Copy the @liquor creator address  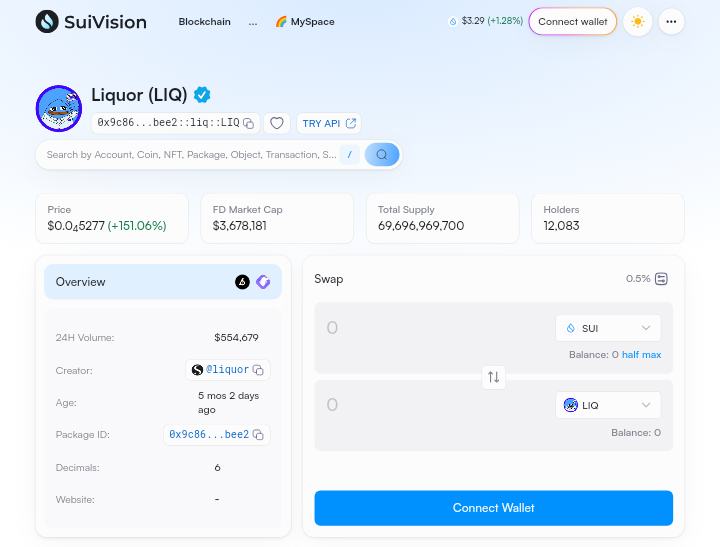pyautogui.click(x=259, y=370)
